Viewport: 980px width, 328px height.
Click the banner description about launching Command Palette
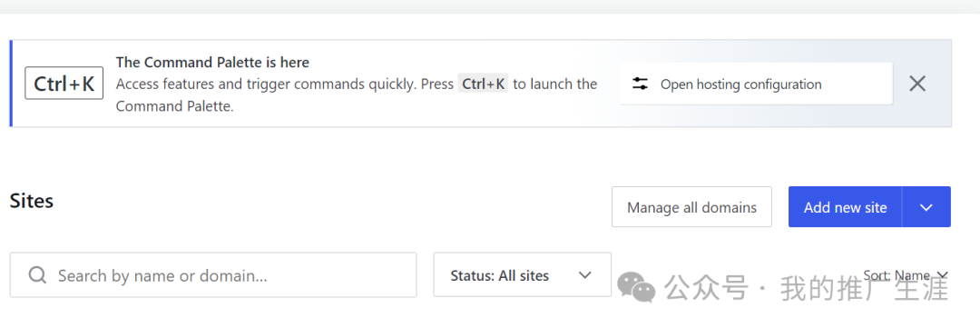click(357, 95)
